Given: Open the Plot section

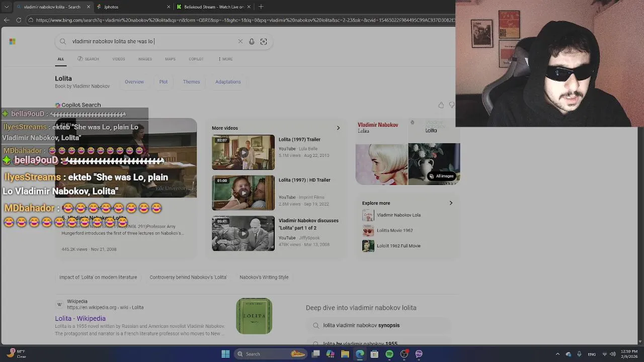Looking at the screenshot, I should (164, 81).
